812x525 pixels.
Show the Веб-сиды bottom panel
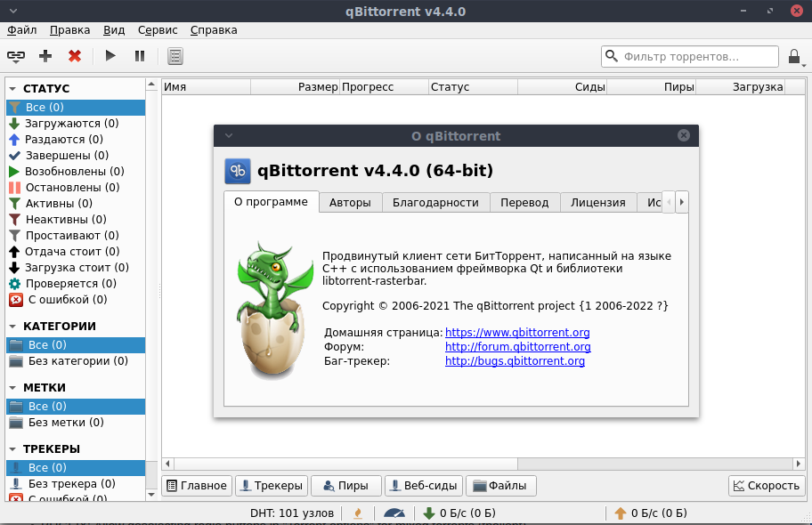(424, 486)
